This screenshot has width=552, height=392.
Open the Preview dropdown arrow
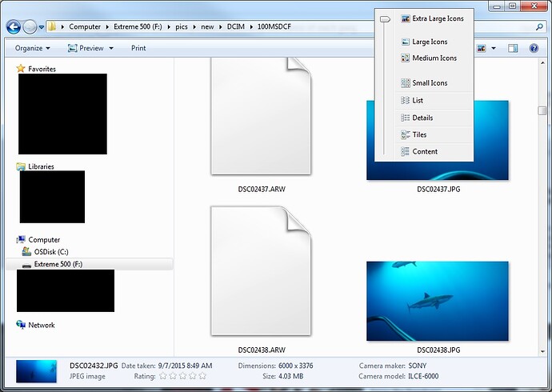coord(111,48)
